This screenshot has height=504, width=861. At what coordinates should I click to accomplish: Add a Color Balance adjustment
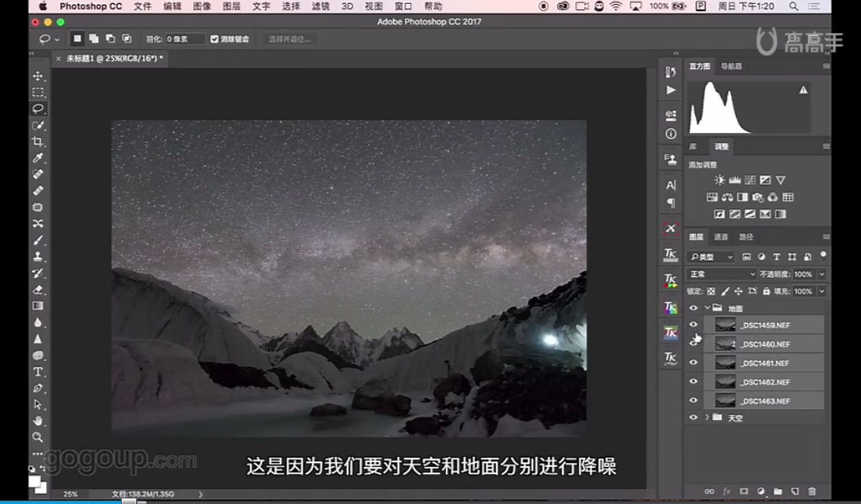pyautogui.click(x=727, y=197)
